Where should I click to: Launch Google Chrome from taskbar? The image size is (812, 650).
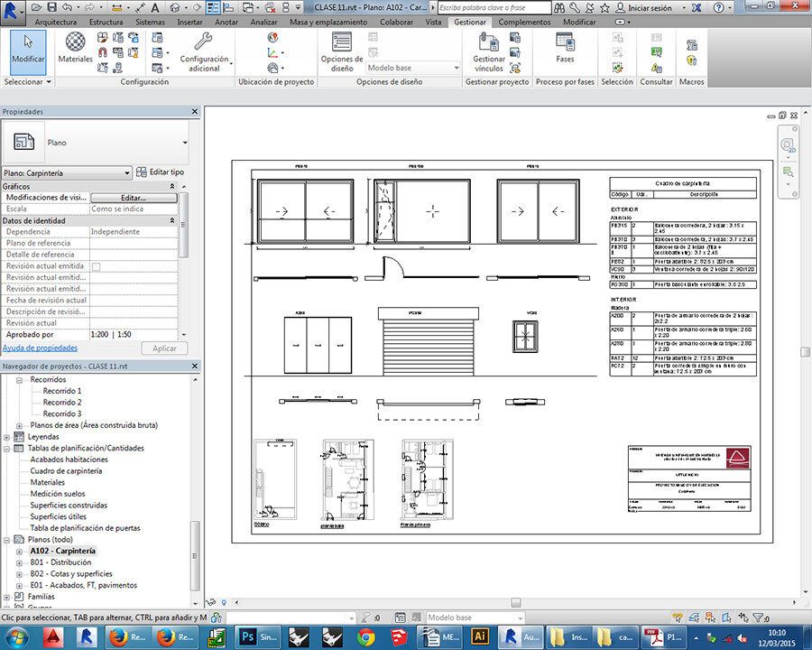(x=365, y=637)
